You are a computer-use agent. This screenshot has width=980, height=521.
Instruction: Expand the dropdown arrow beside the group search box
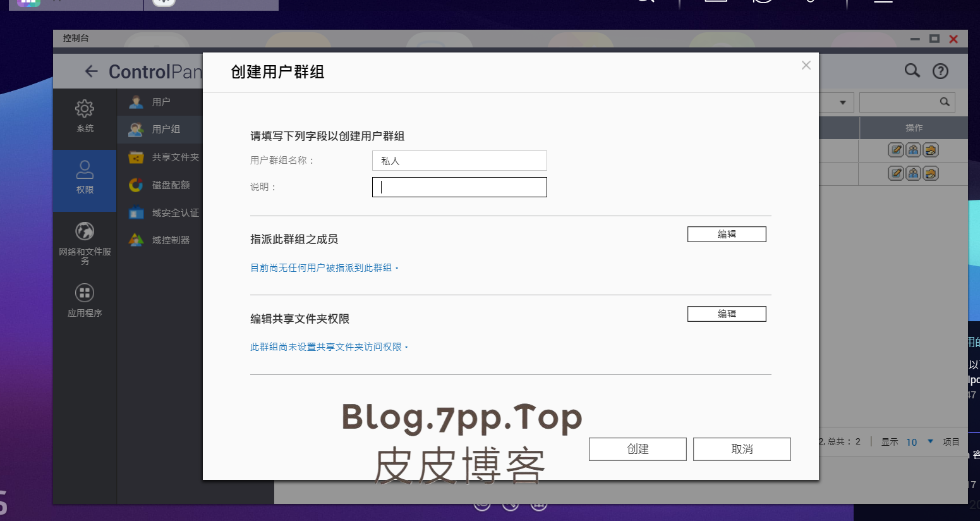pos(842,102)
